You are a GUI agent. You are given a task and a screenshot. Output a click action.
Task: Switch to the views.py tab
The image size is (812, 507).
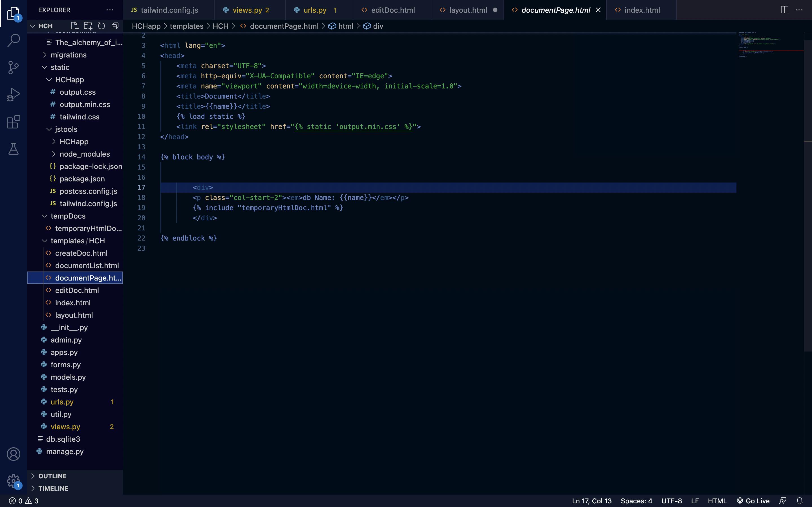(x=247, y=10)
